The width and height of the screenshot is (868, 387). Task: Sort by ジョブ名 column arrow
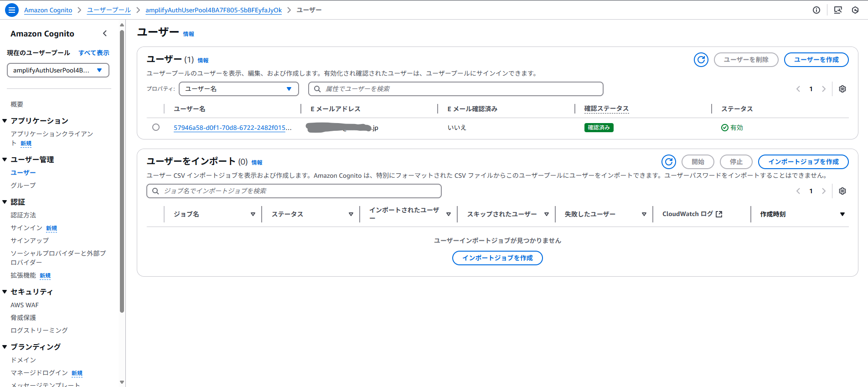click(253, 214)
